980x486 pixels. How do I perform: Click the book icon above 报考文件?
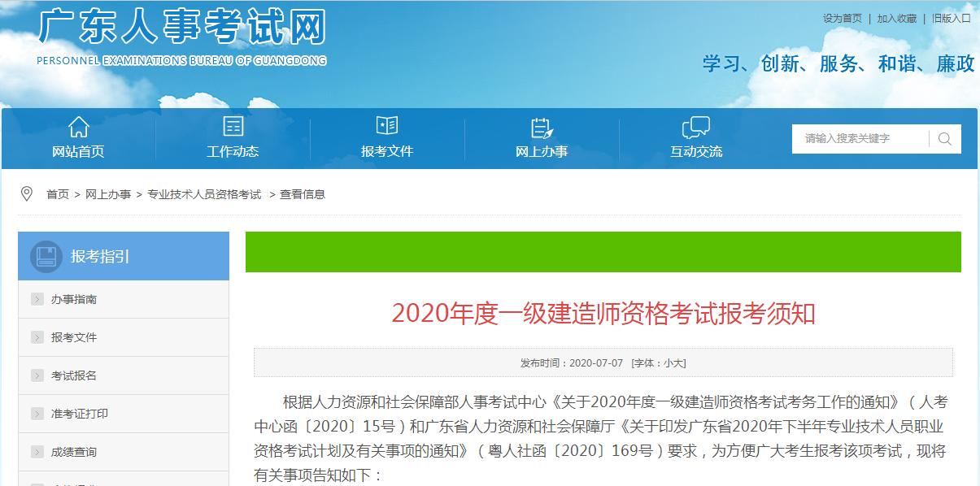387,126
